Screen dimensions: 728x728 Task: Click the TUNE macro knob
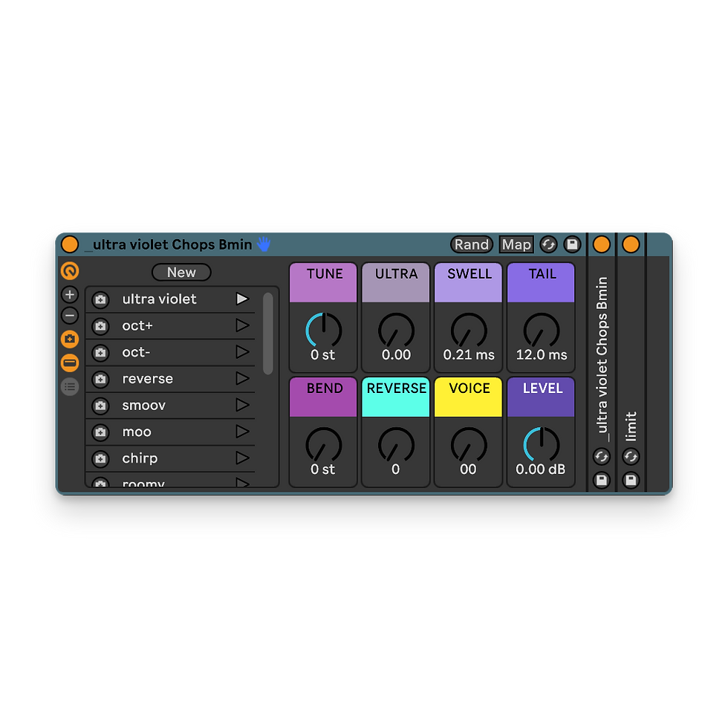click(324, 330)
